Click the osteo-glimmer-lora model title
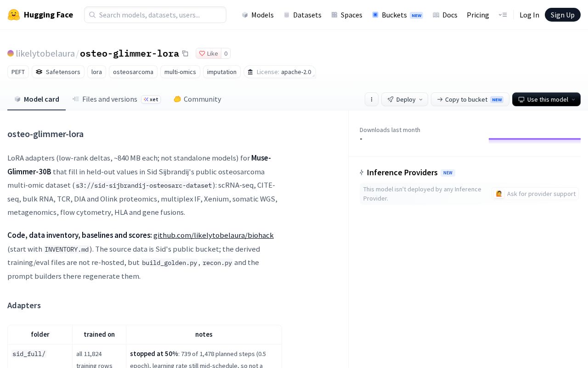This screenshot has height=368, width=588. (x=130, y=53)
